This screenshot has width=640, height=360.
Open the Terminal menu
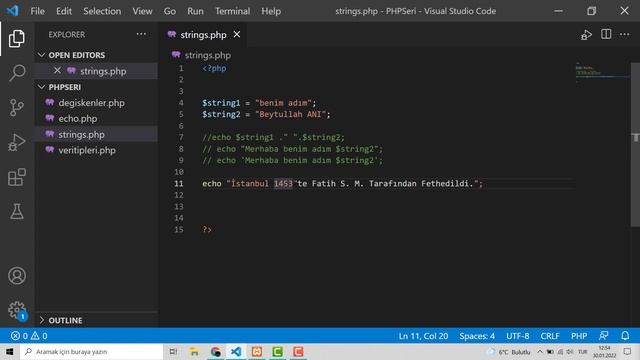232,11
